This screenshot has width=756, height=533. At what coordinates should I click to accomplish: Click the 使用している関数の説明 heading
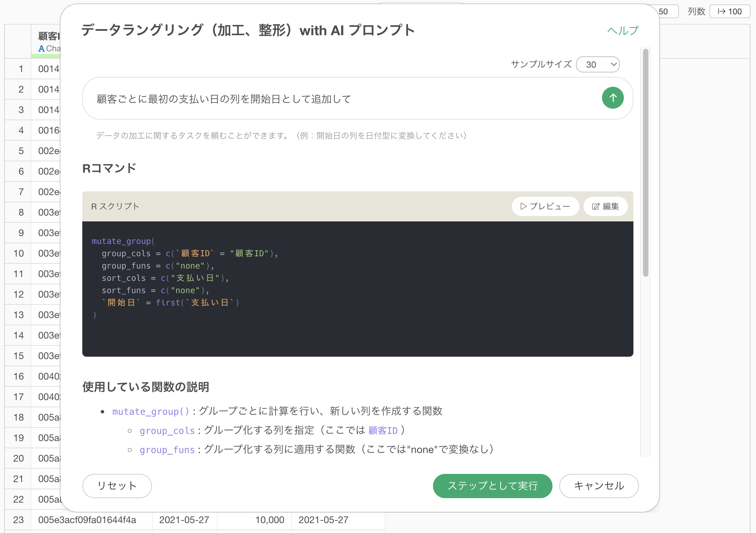click(146, 387)
